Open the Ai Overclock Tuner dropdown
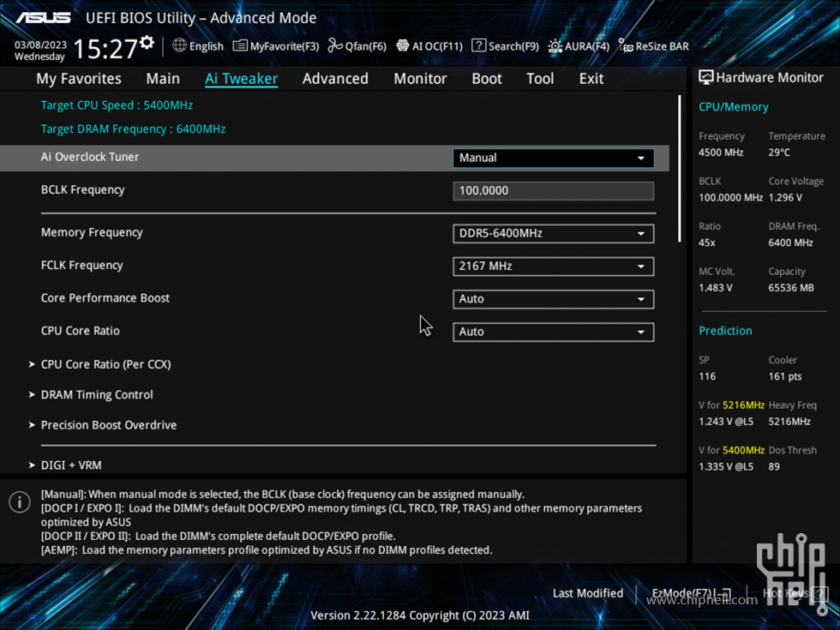The width and height of the screenshot is (840, 630). pos(554,158)
